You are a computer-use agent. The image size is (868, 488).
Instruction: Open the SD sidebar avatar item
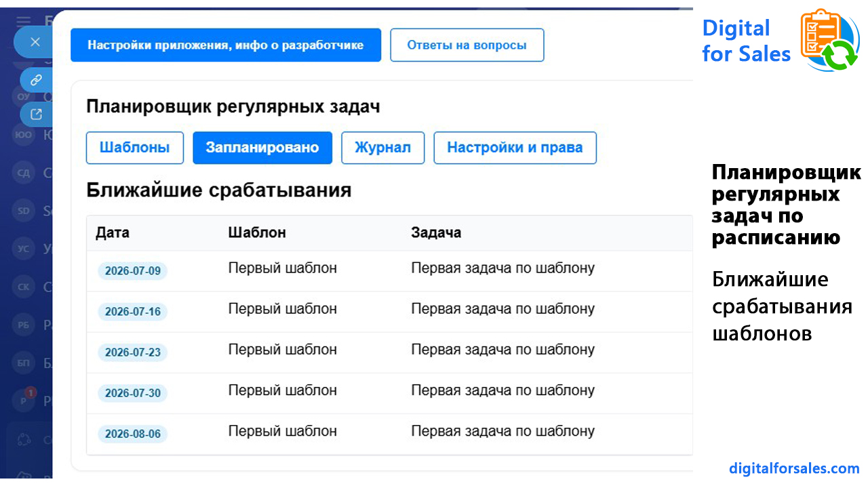(23, 211)
